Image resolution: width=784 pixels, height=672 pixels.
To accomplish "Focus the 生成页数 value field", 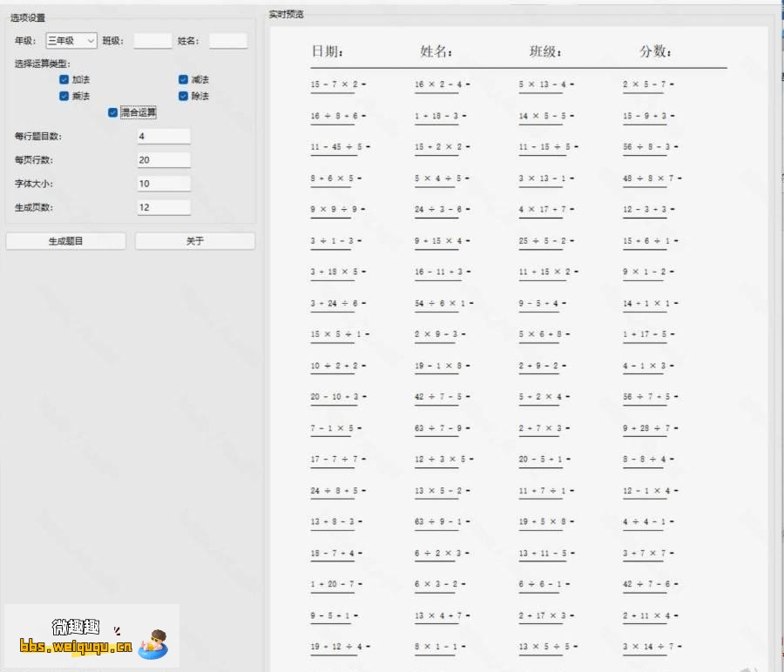I will [164, 207].
